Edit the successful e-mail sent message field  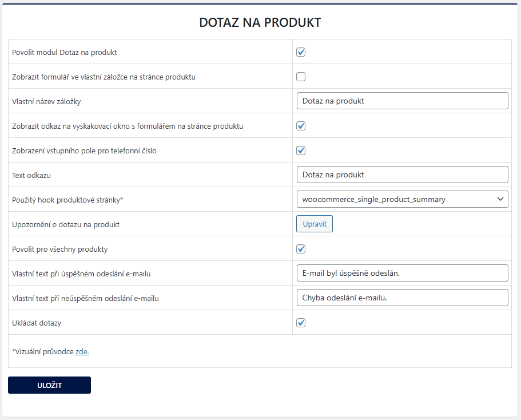[x=402, y=273]
